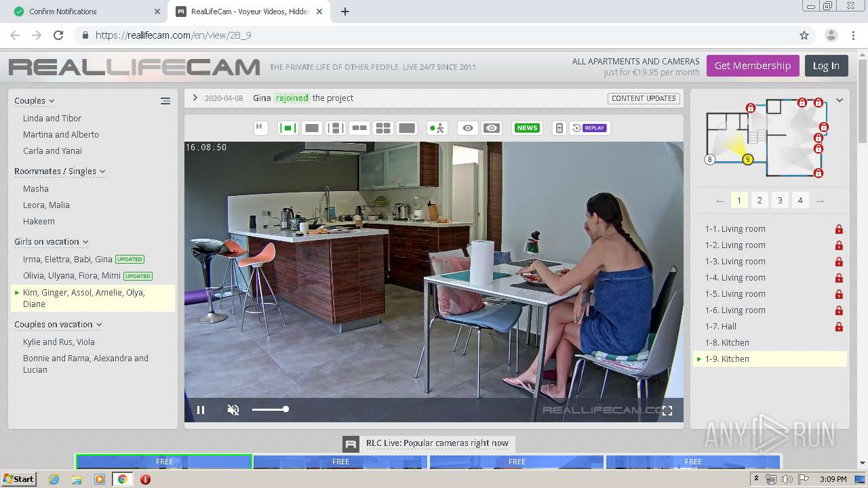The width and height of the screenshot is (868, 488).
Task: Toggle the dark eye view icon
Action: coord(492,128)
